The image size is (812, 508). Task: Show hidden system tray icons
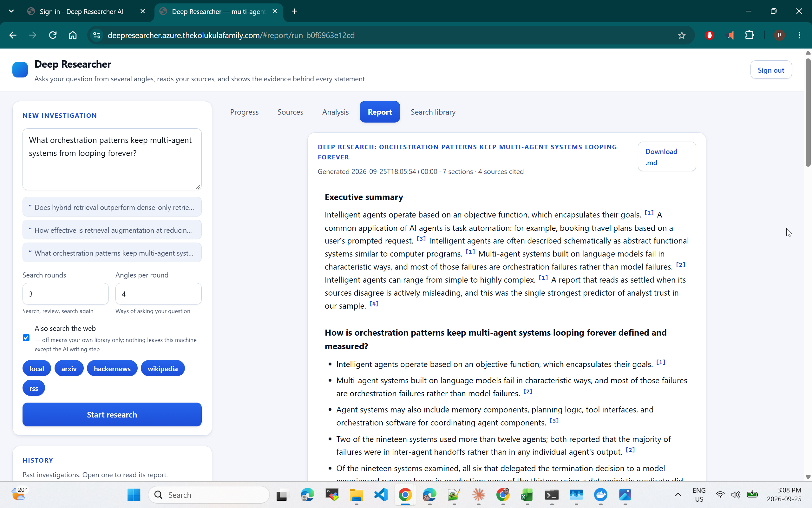click(x=678, y=495)
